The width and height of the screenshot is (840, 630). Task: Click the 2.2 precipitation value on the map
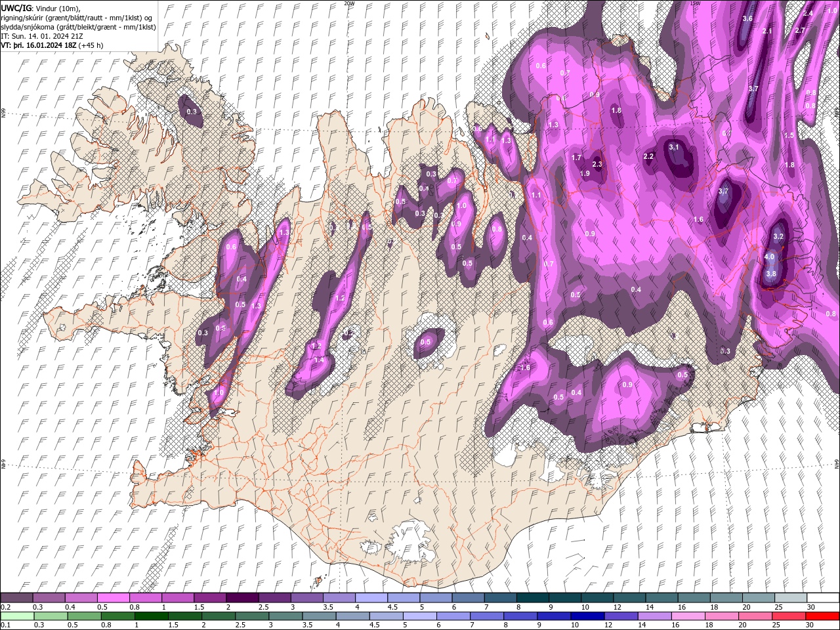pos(649,156)
